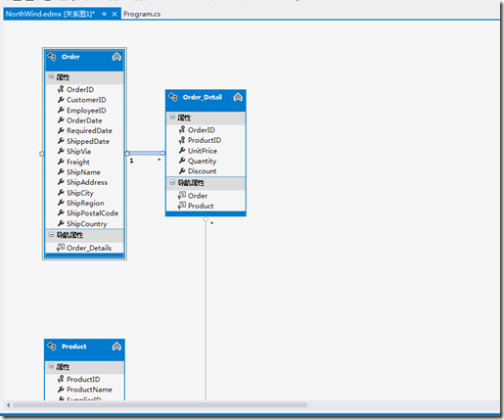Switch to the NorthWind.edmx tab
This screenshot has width=504, height=420.
tap(50, 14)
